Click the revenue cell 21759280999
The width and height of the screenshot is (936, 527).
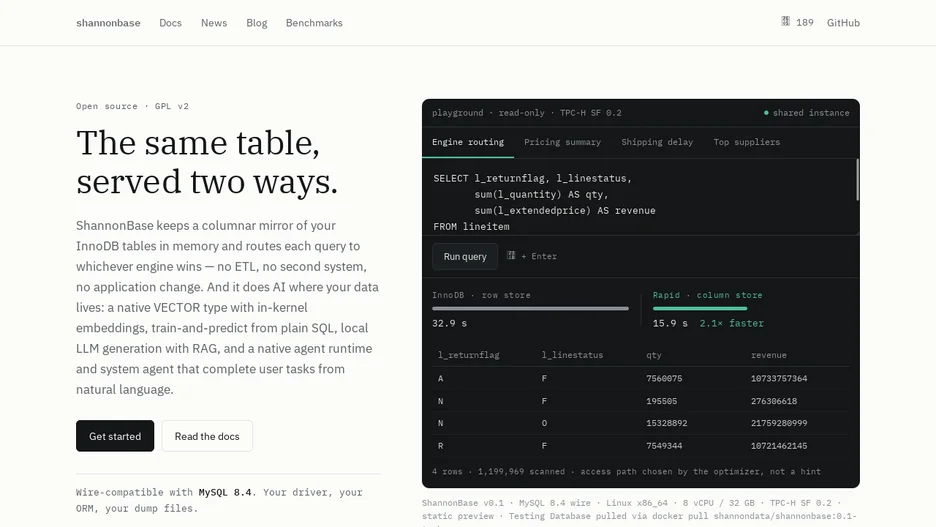coord(779,423)
